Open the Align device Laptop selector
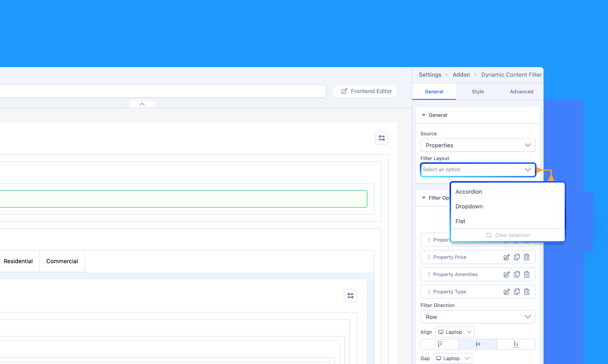 (455, 332)
